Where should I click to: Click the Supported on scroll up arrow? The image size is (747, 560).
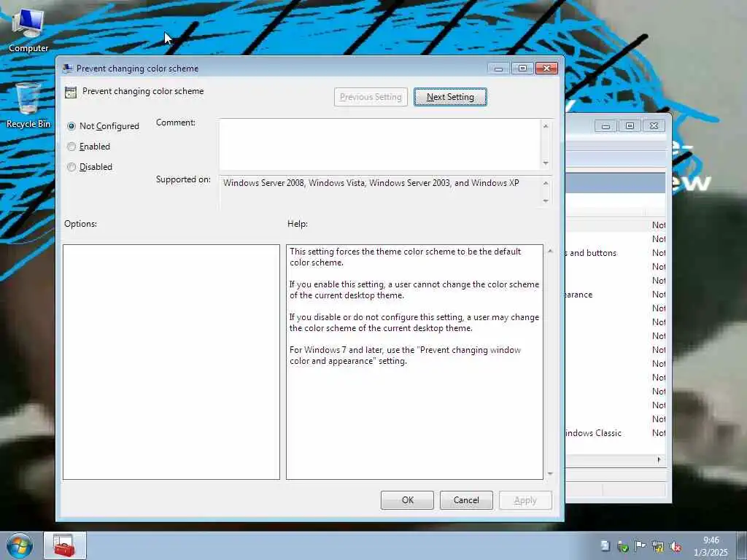click(546, 183)
